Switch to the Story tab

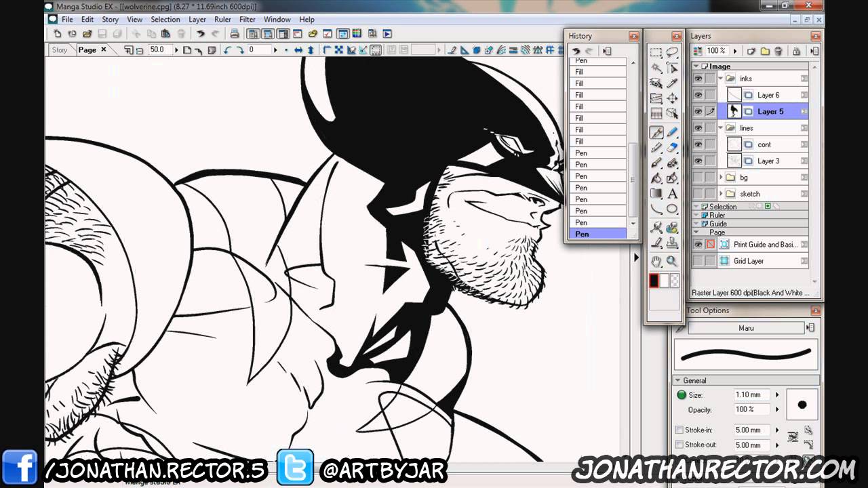pos(60,50)
